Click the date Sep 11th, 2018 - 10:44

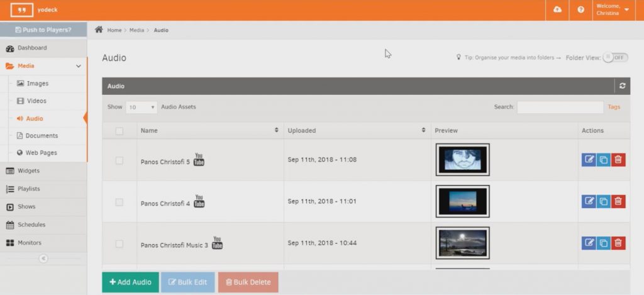point(322,243)
